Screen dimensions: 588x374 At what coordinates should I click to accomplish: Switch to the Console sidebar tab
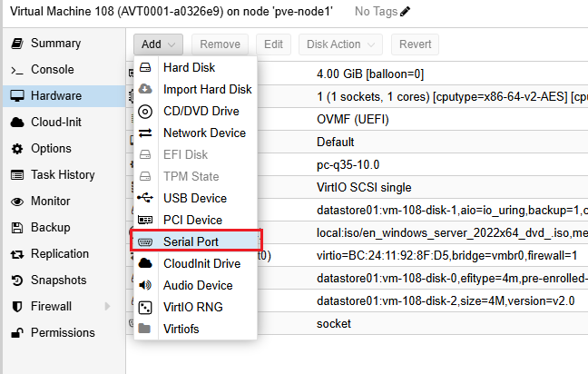(x=52, y=70)
